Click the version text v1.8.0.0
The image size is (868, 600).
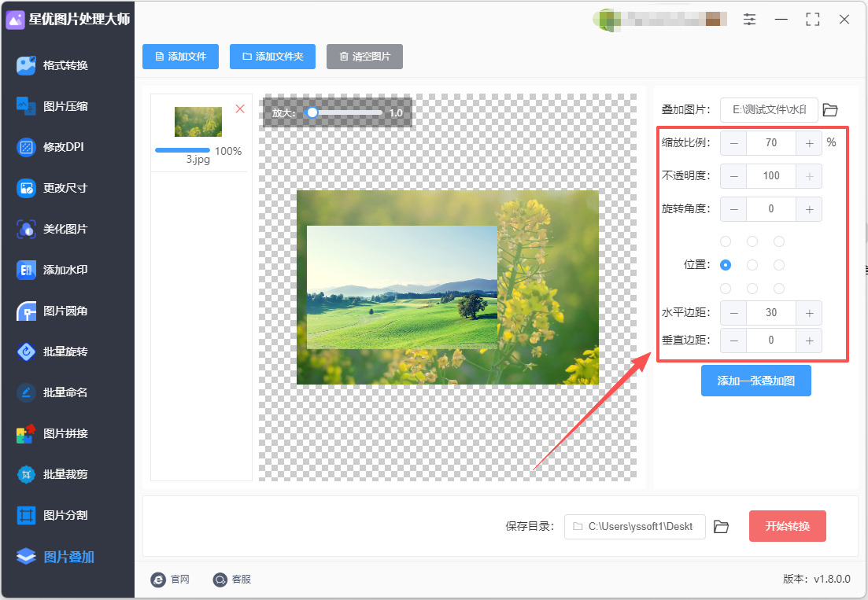click(x=832, y=579)
